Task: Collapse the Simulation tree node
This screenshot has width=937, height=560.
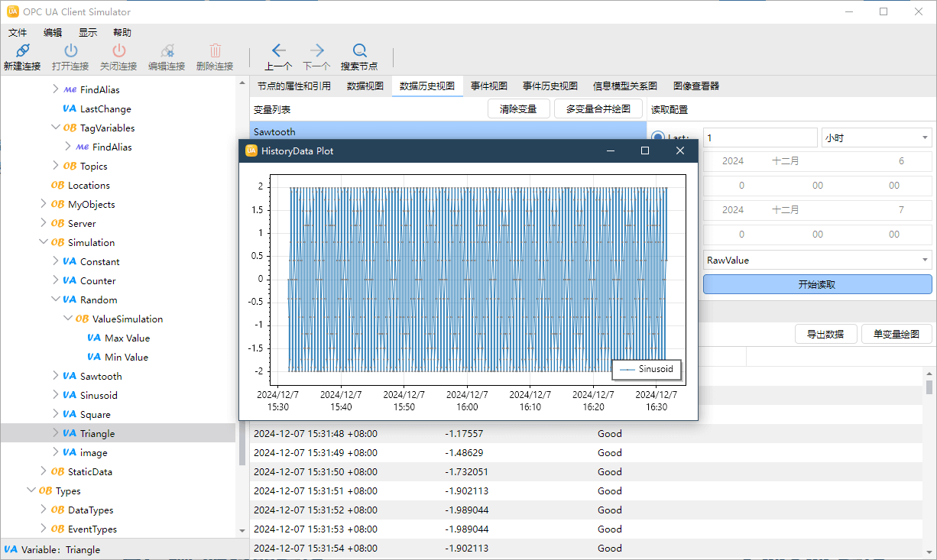Action: click(44, 242)
